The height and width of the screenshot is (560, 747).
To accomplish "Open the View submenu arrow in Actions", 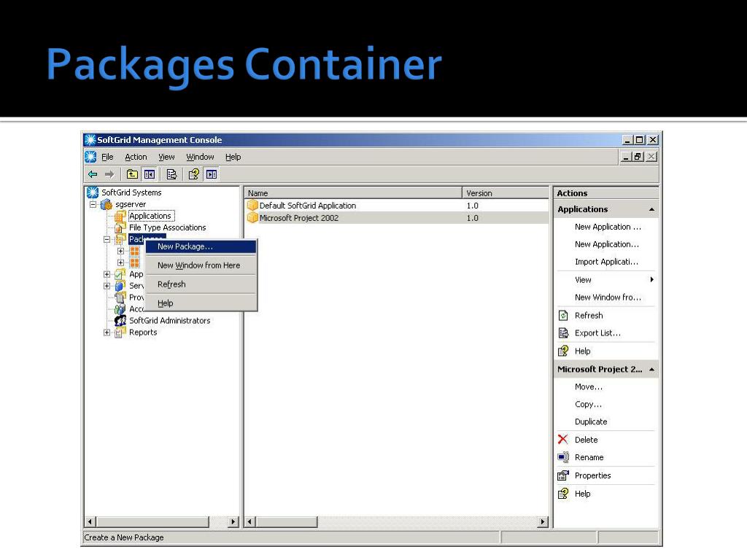I will [x=651, y=279].
